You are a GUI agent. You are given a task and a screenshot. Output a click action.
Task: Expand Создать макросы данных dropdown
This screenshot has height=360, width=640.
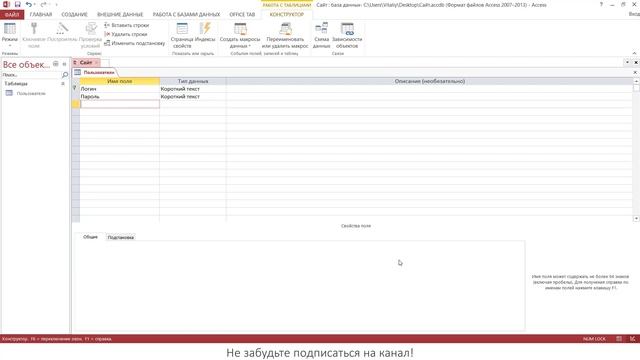pos(240,35)
